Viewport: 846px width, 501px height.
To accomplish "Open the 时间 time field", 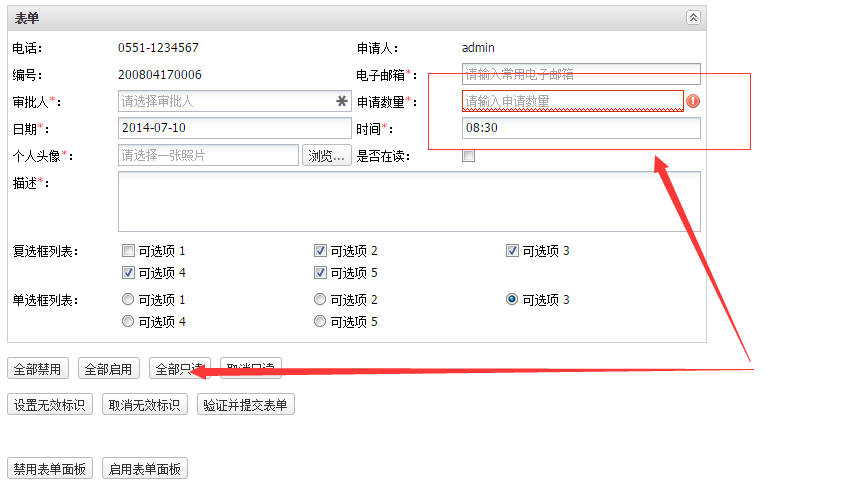I will click(x=580, y=128).
